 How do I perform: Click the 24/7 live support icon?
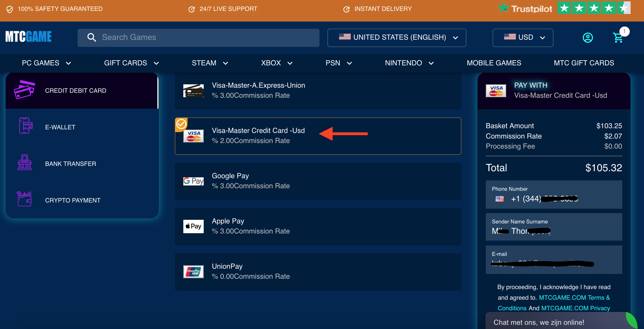click(x=191, y=9)
